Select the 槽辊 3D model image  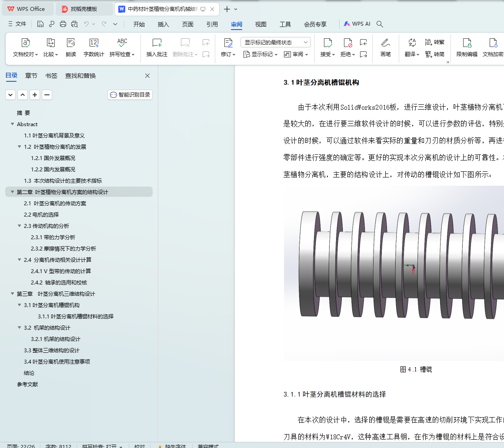click(x=394, y=273)
